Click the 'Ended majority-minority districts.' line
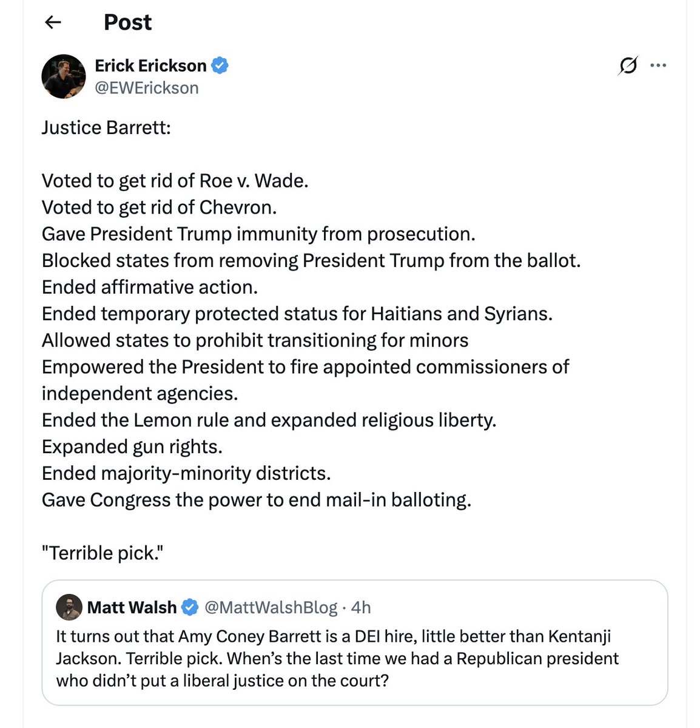This screenshot has width=700, height=728. coord(186,473)
